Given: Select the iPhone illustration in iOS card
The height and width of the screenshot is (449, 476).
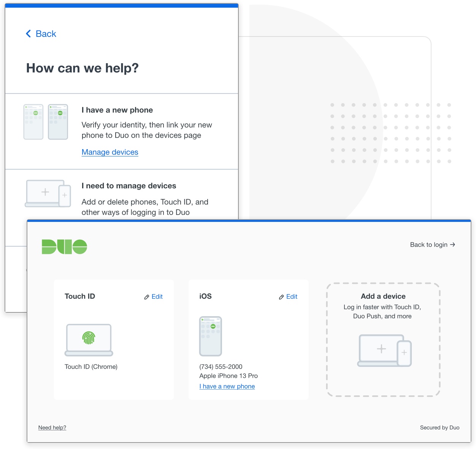Looking at the screenshot, I should point(210,336).
